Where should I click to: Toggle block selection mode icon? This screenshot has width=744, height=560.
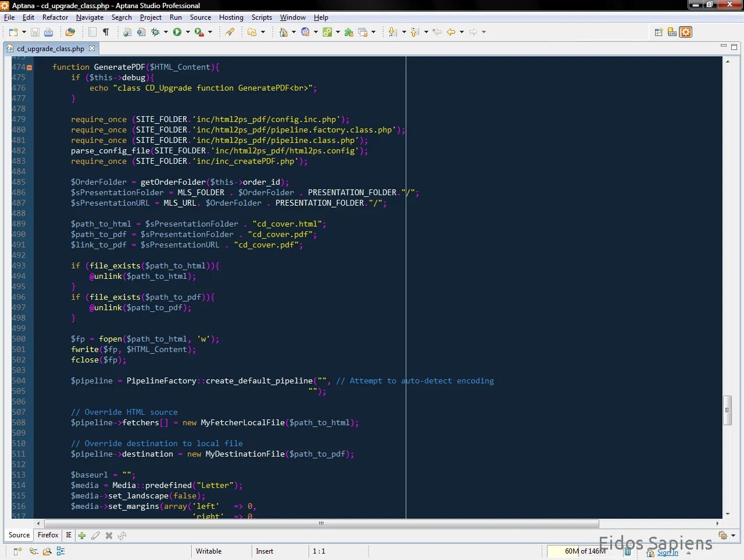(x=92, y=32)
